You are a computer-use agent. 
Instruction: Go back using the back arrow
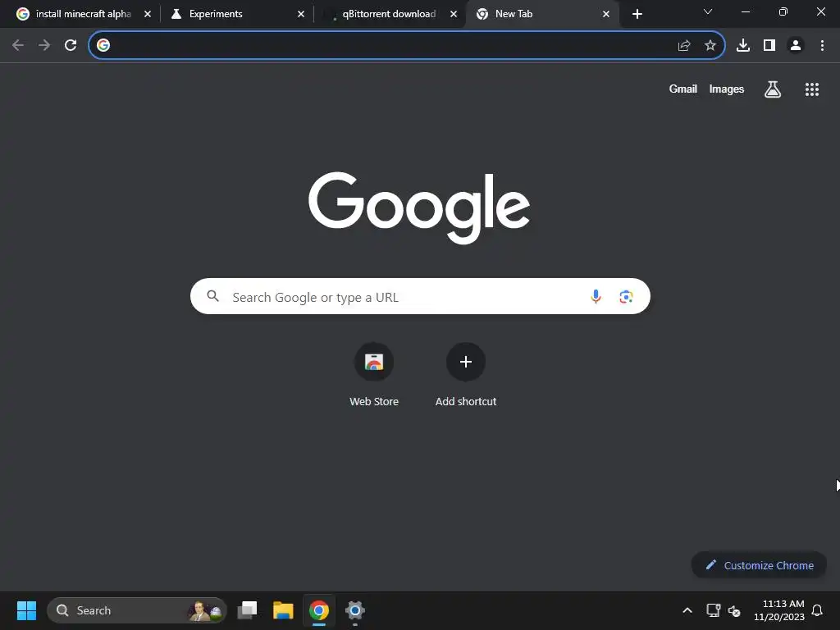tap(18, 45)
